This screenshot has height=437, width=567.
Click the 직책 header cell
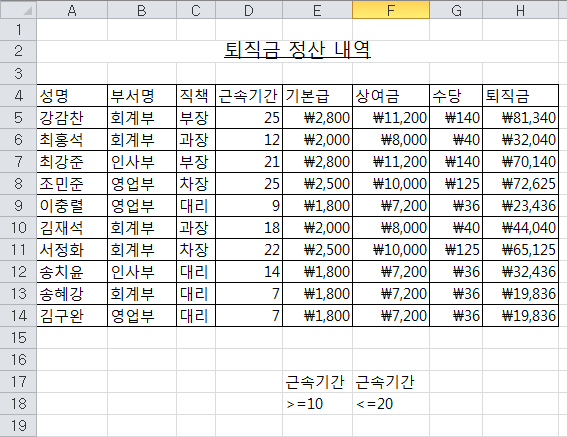(x=196, y=96)
